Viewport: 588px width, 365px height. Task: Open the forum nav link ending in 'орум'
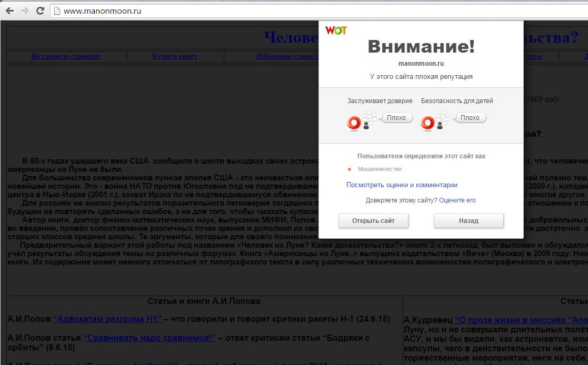[533, 56]
